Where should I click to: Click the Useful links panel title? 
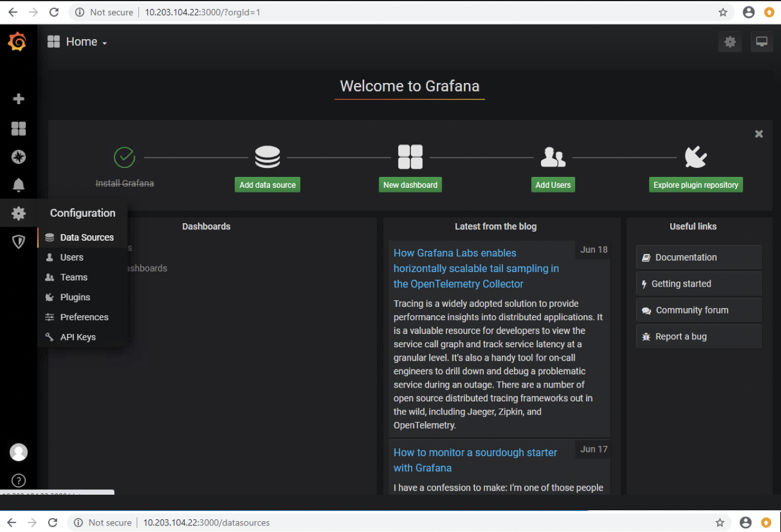point(693,226)
